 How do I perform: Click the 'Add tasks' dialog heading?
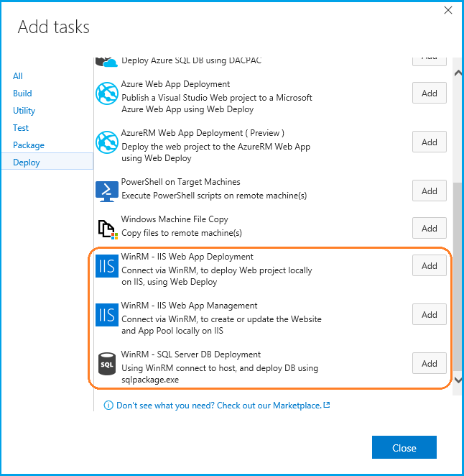coord(54,27)
